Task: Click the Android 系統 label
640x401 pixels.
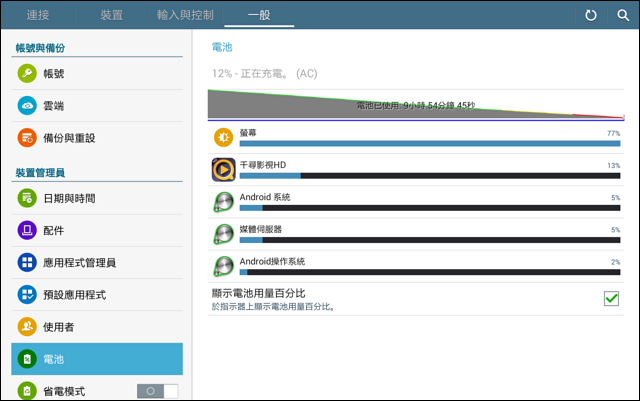Action: tap(265, 197)
